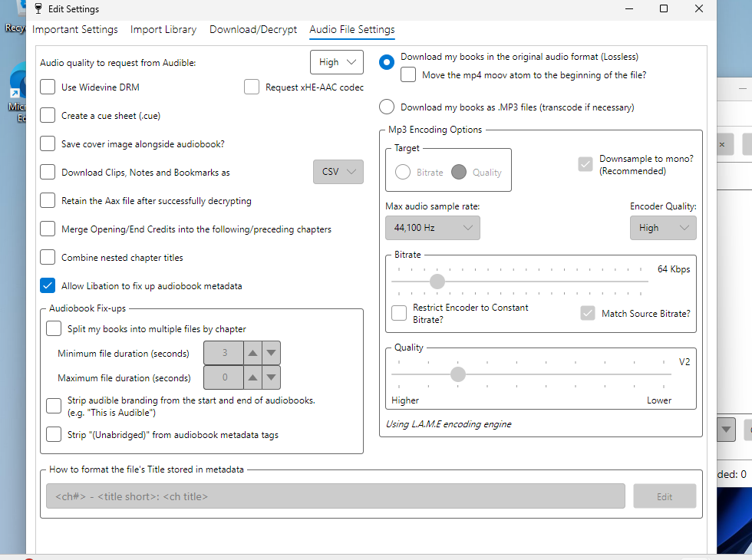Click the dropdown arrow in the background window
This screenshot has height=560, width=752.
pyautogui.click(x=726, y=429)
